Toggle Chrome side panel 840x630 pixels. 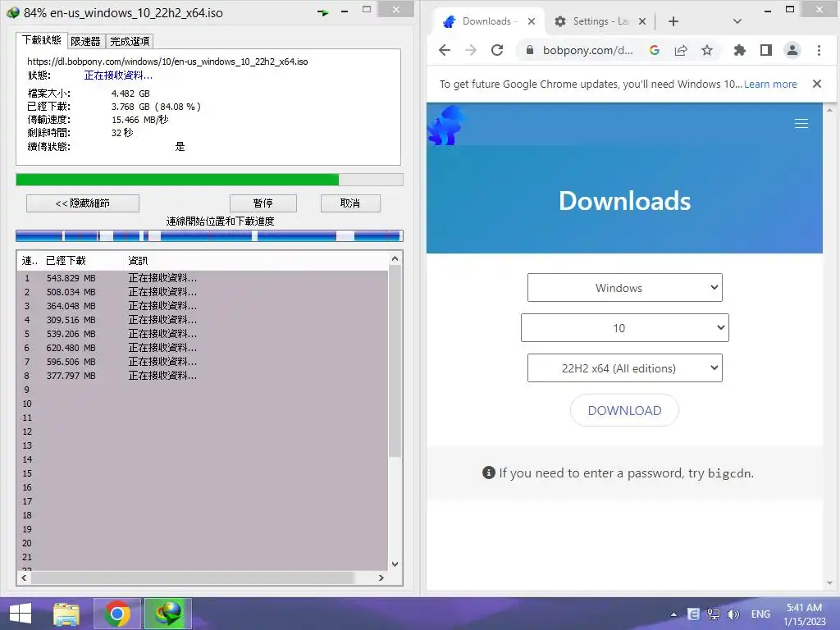[766, 50]
